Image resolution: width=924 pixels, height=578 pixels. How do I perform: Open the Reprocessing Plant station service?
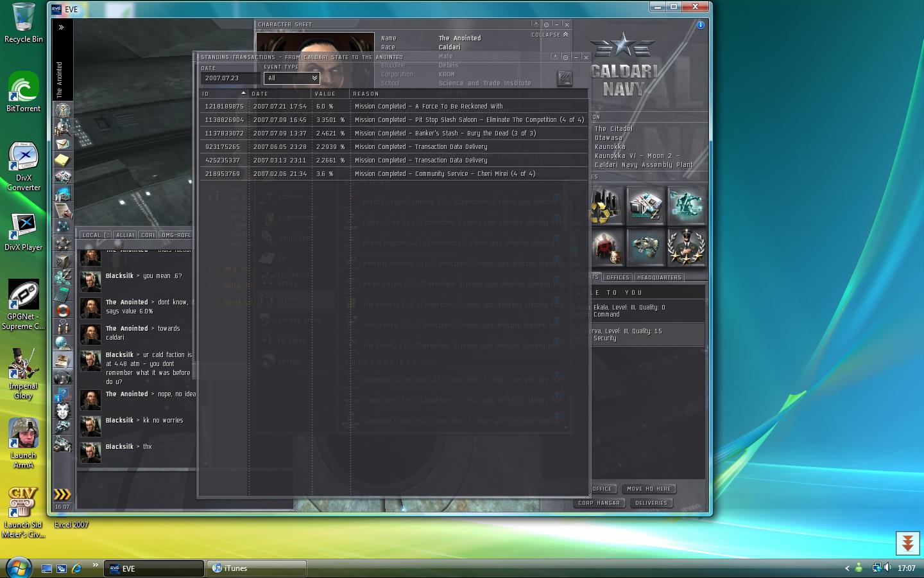606,206
